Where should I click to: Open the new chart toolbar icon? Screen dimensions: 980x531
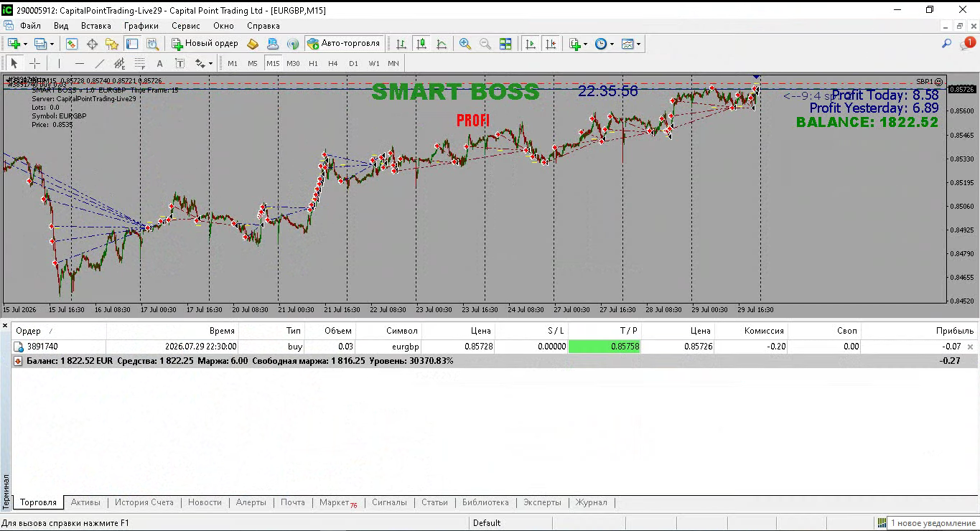click(14, 44)
